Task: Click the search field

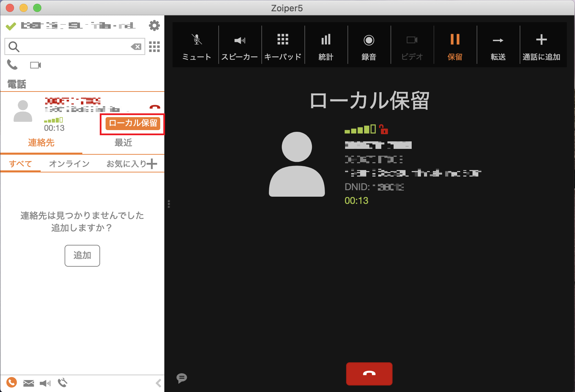Action: coord(74,46)
